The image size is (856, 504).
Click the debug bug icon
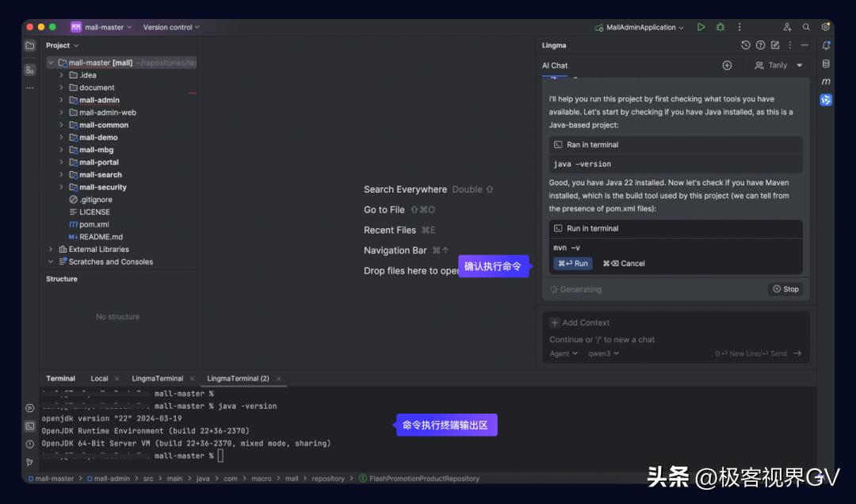[720, 26]
